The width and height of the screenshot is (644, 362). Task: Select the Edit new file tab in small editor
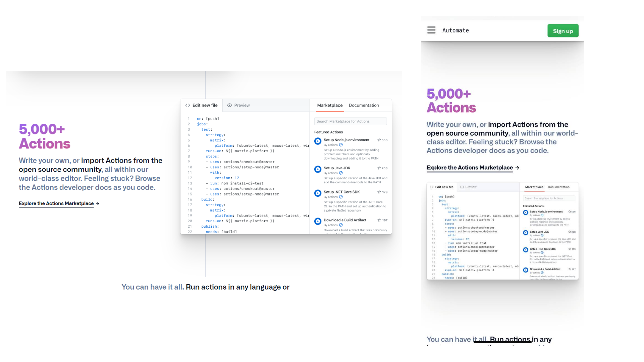click(441, 187)
